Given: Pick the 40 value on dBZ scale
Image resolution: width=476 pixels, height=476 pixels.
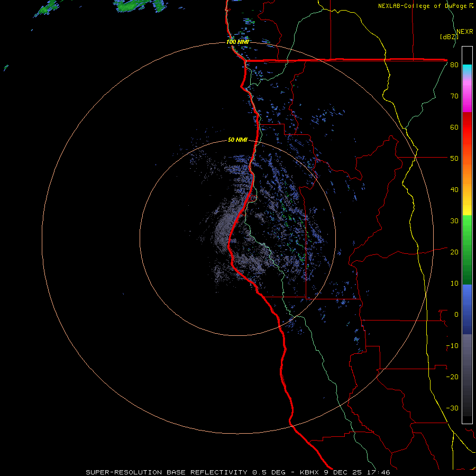Looking at the screenshot, I should (x=454, y=190).
